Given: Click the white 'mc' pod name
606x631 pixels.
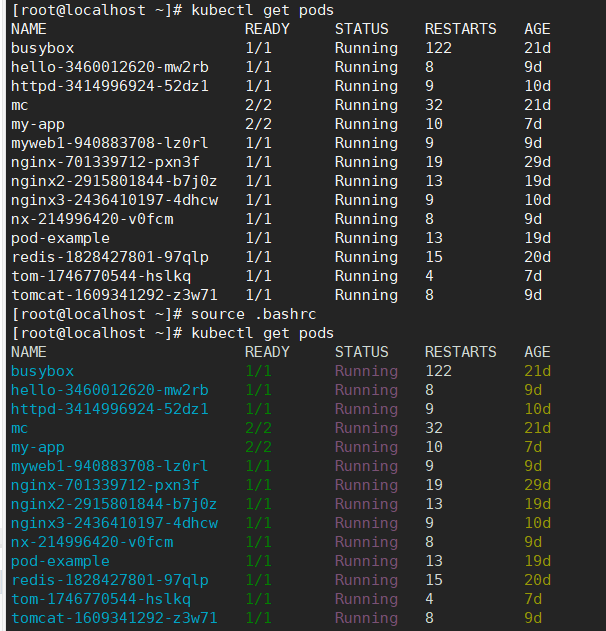Looking at the screenshot, I should pos(20,105).
